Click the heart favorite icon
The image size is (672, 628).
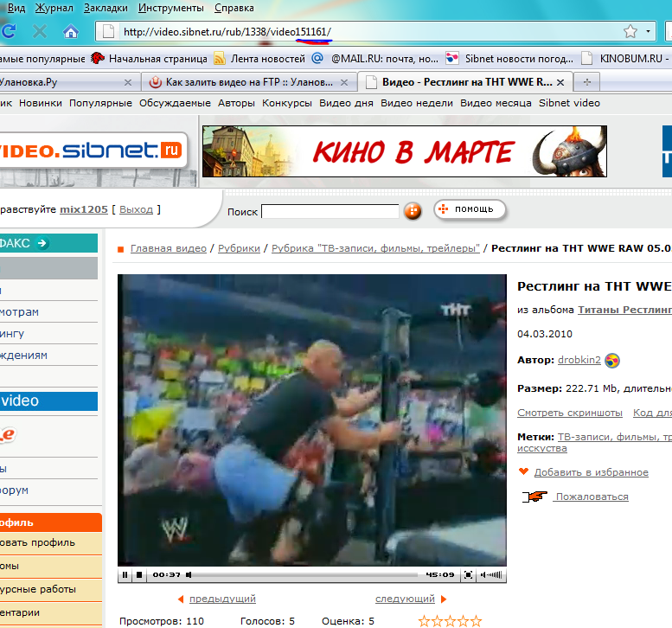tap(523, 471)
